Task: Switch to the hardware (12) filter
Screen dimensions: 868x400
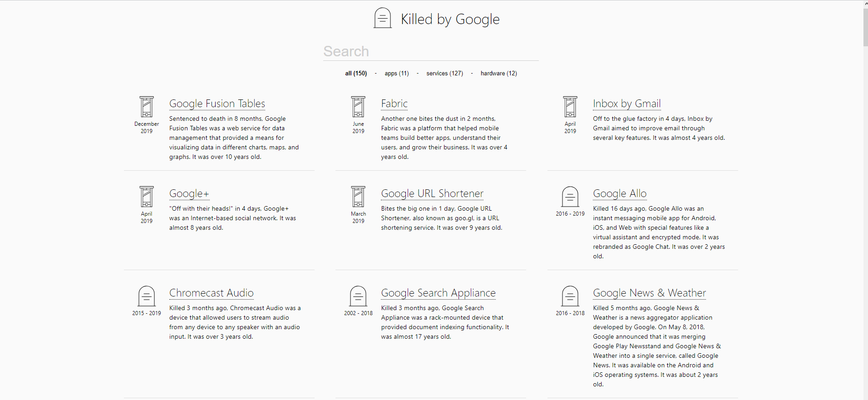Action: 499,73
